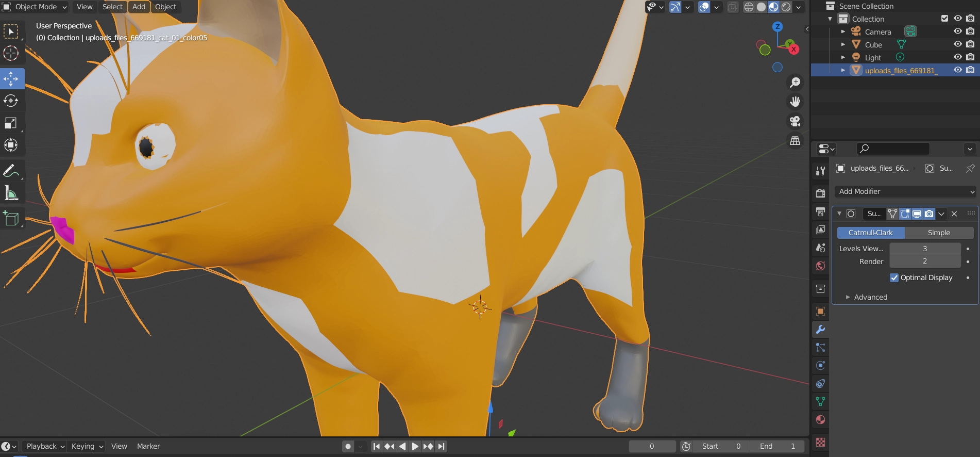The height and width of the screenshot is (457, 980).
Task: Toggle Light visibility eye icon
Action: point(957,57)
